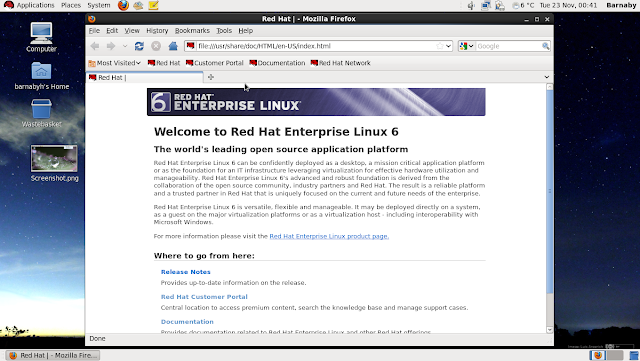Click the Stop loading icon
640x361 pixels.
click(156, 46)
